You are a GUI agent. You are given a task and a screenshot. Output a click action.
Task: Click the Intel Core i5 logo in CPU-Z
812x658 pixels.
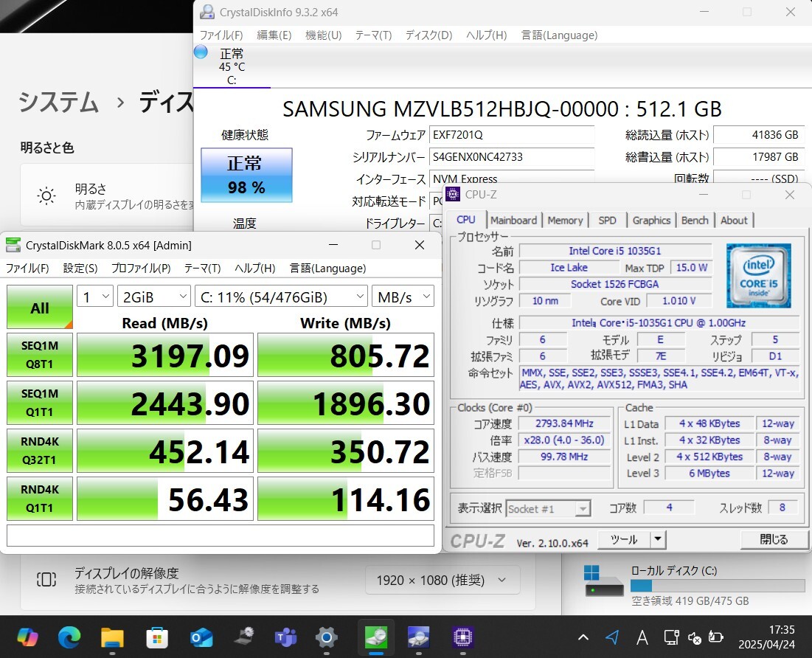tap(759, 276)
